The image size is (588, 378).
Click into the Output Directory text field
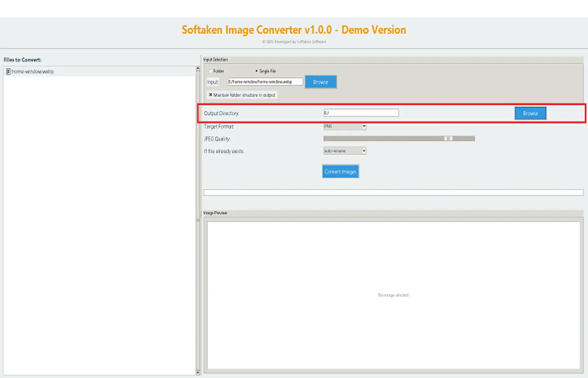361,113
